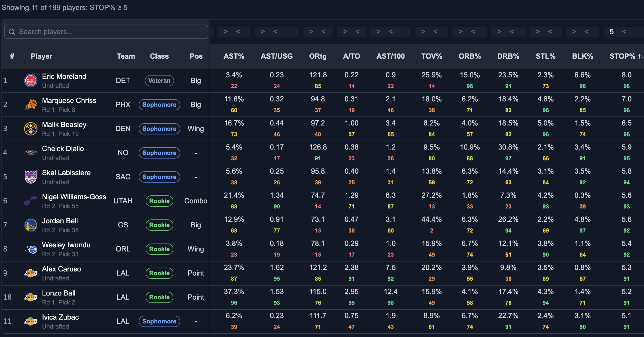The image size is (644, 337).
Task: Click the STOP% minimum filter showing 5
Action: (x=612, y=32)
